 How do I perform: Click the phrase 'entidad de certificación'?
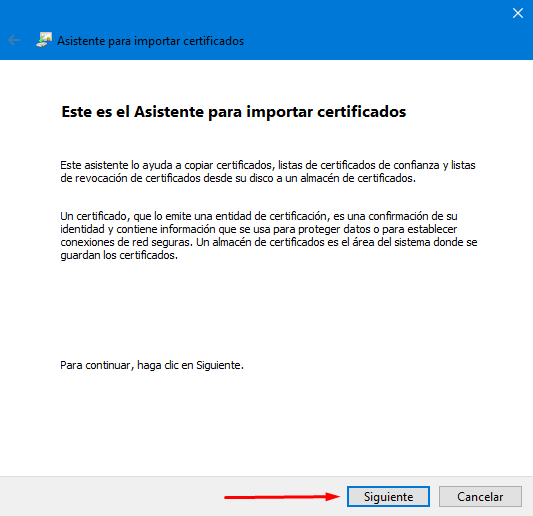click(271, 216)
